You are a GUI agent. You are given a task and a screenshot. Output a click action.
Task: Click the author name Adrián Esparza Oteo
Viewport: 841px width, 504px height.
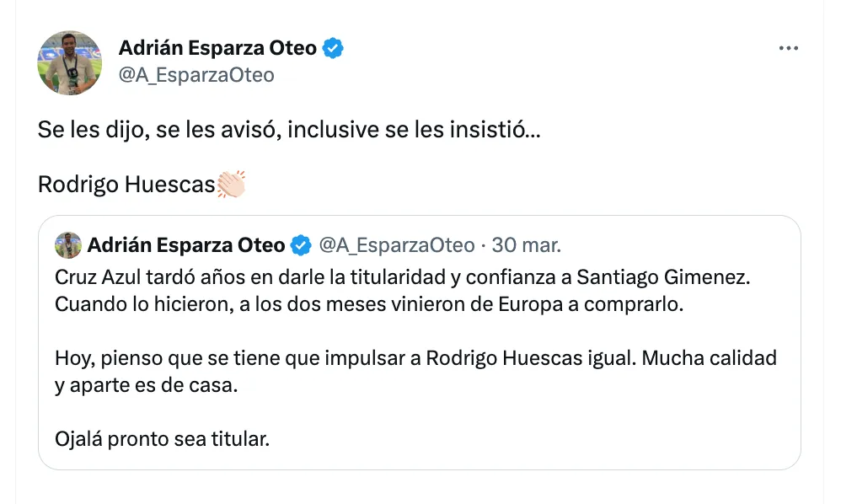click(x=219, y=48)
